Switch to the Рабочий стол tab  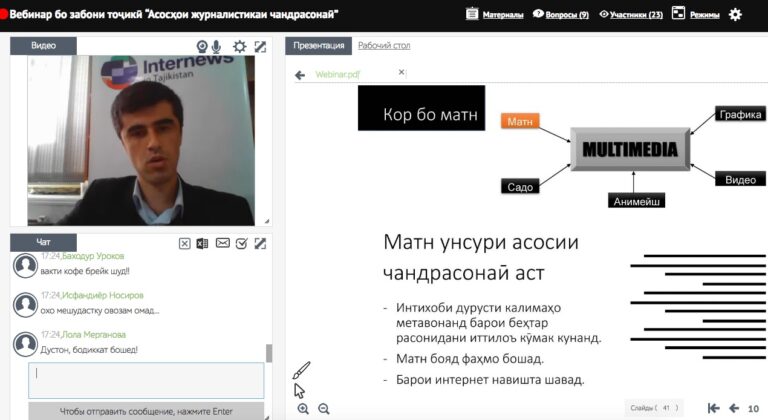tap(384, 46)
